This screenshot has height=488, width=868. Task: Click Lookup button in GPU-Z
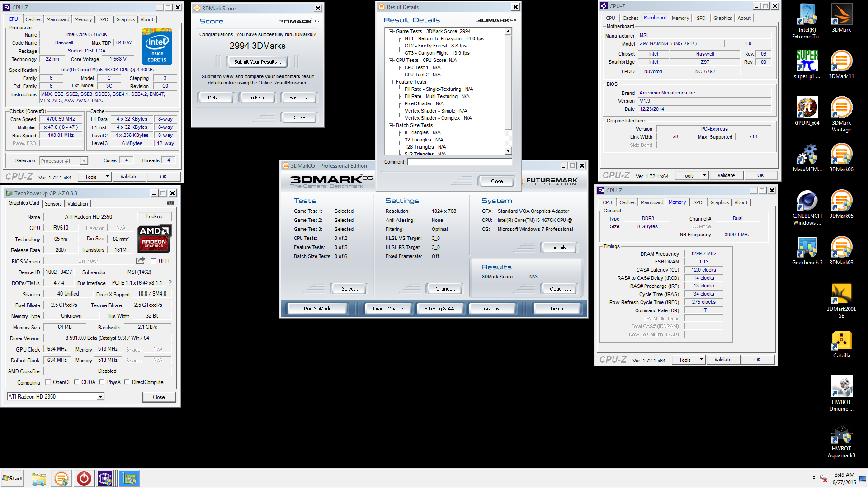click(x=154, y=216)
